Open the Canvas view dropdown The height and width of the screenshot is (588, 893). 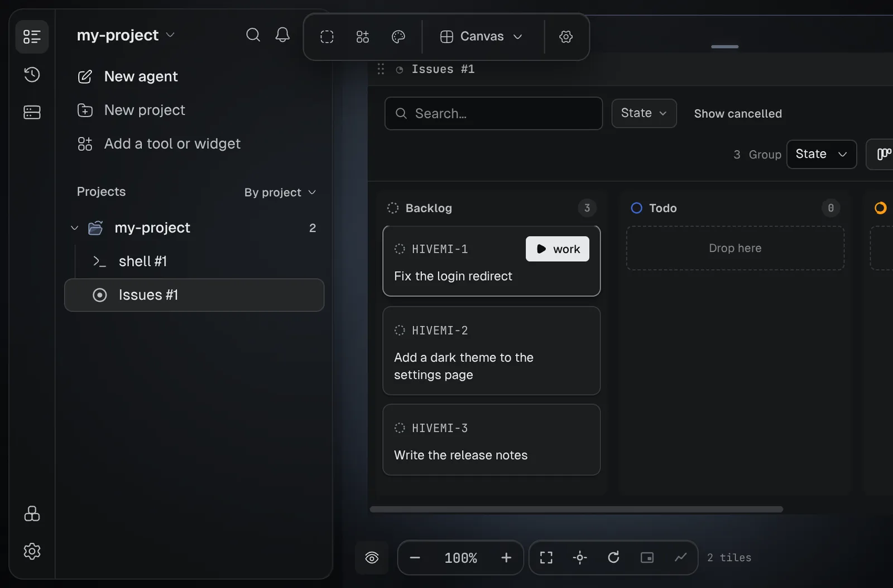tap(481, 37)
